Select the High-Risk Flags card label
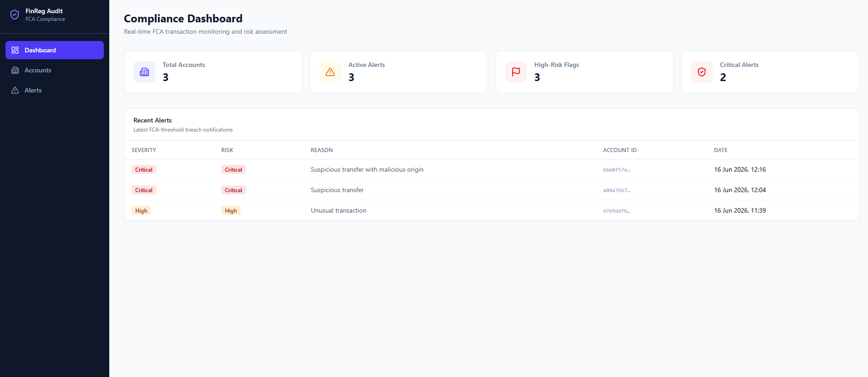The height and width of the screenshot is (377, 868). pos(557,65)
